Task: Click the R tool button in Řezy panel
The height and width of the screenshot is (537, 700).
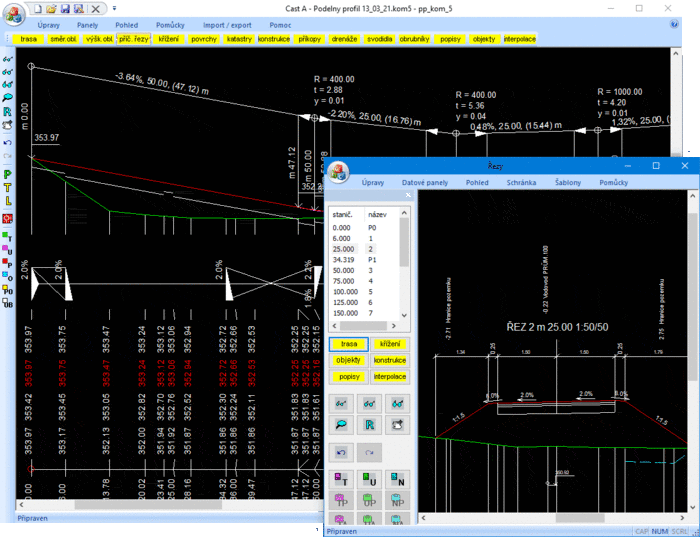Action: (x=370, y=425)
